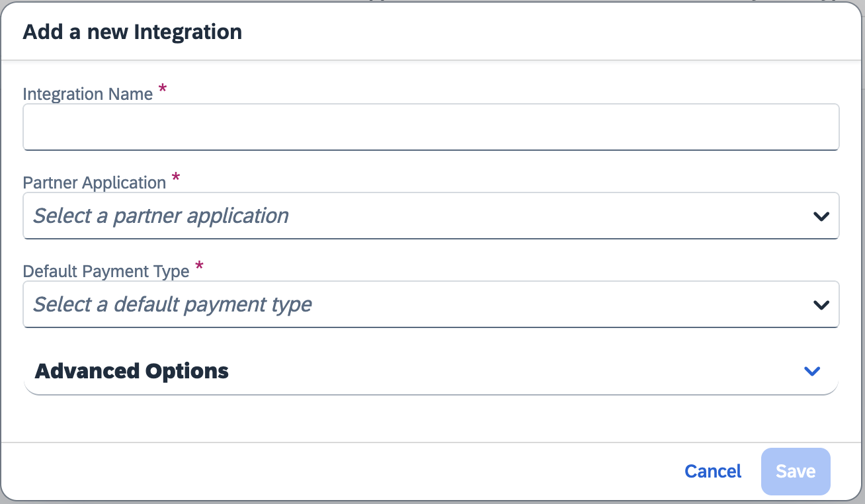Click the Integration Name field label

[88, 95]
